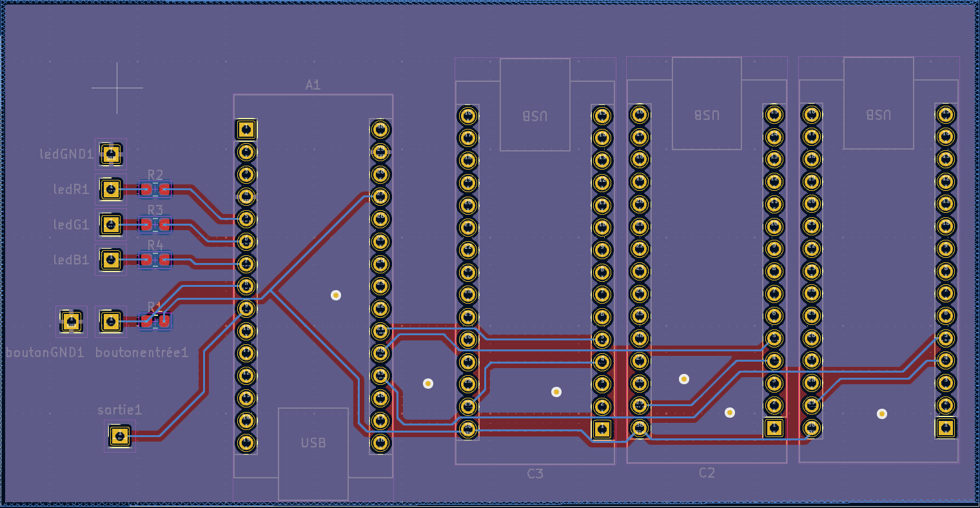Select the ledR1 square pad

[111, 190]
